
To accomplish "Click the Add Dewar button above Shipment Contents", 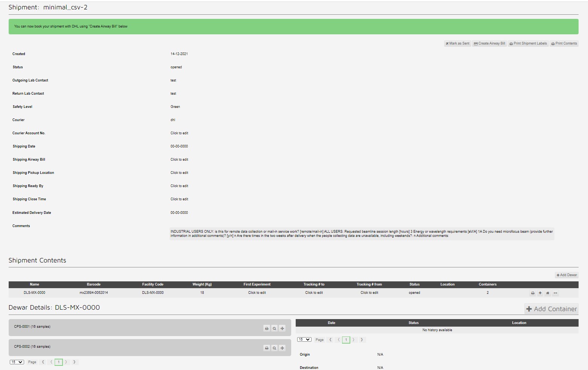I will tap(566, 275).
